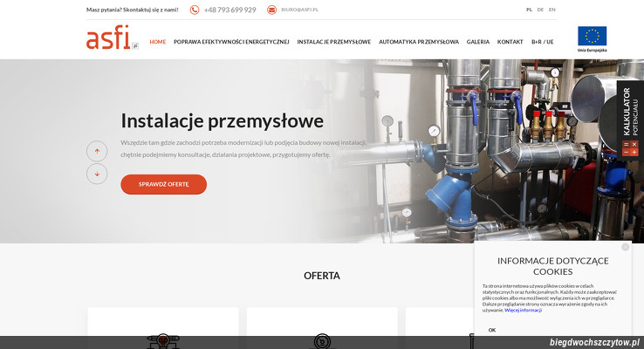Open Poprawa Efektywności Energetycznej menu

pyautogui.click(x=231, y=42)
